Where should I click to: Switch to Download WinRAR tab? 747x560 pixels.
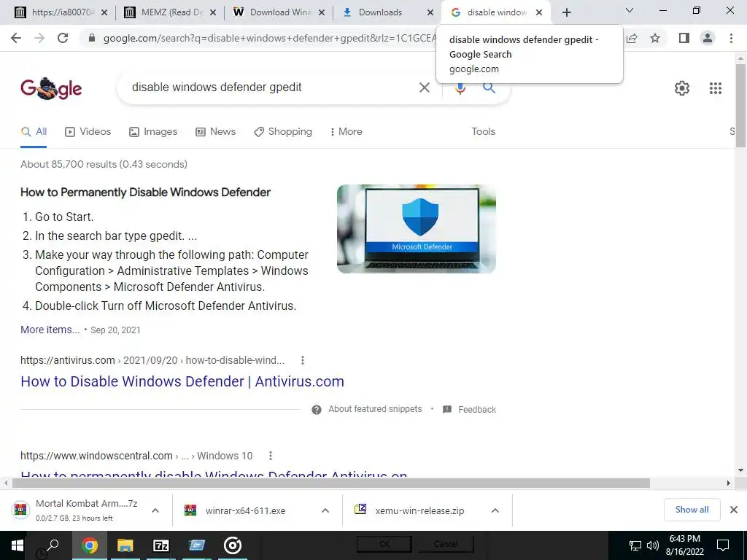280,12
